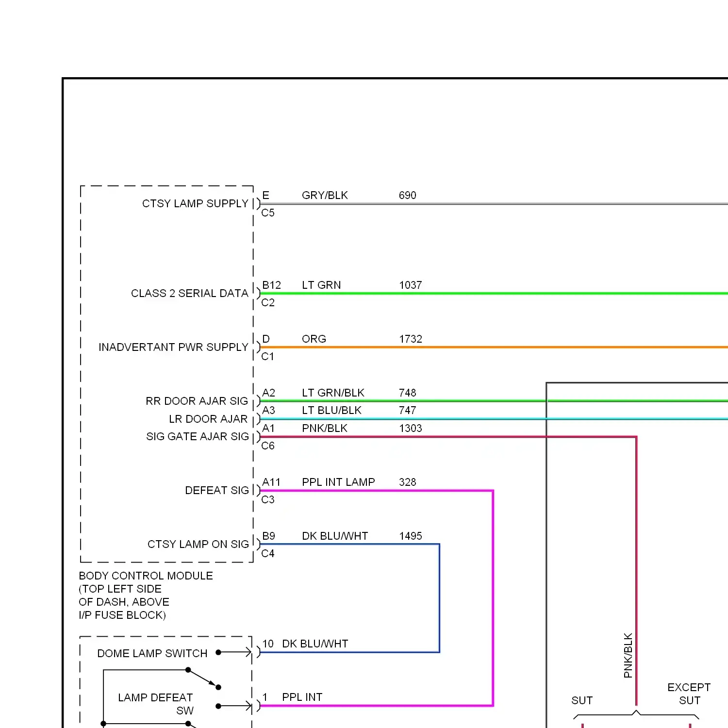Screen dimensions: 728x728
Task: Select the I/P FUSE BLOCK text line
Action: [x=122, y=615]
